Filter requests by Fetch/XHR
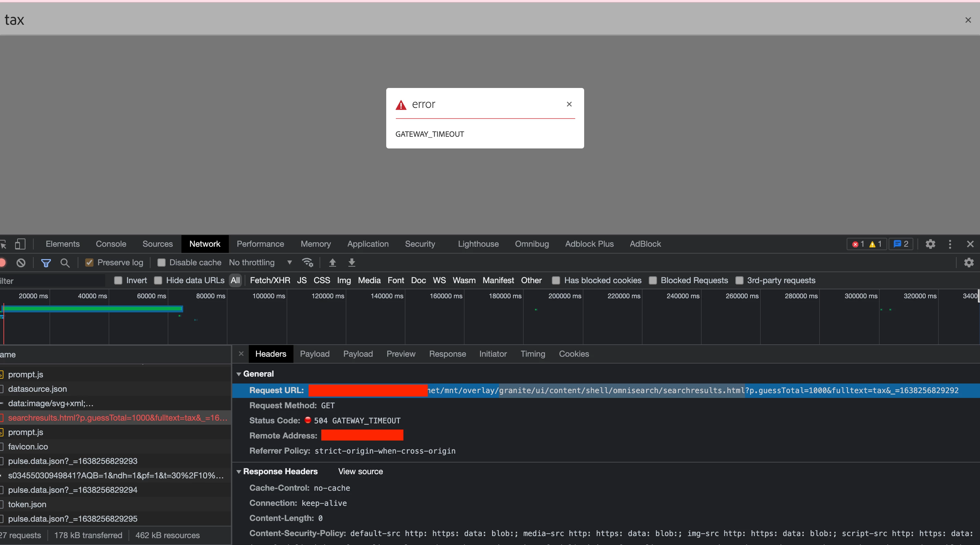The height and width of the screenshot is (545, 980). tap(270, 280)
